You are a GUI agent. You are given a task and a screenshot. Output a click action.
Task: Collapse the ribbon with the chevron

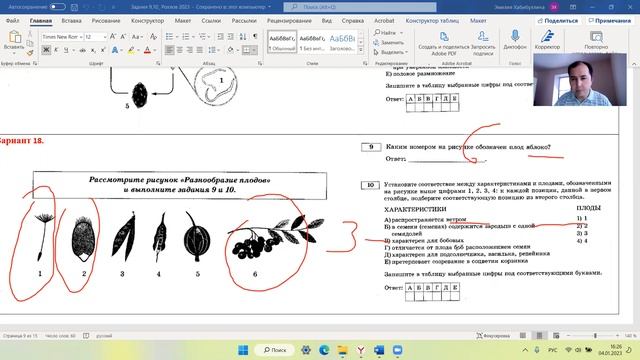coord(634,64)
